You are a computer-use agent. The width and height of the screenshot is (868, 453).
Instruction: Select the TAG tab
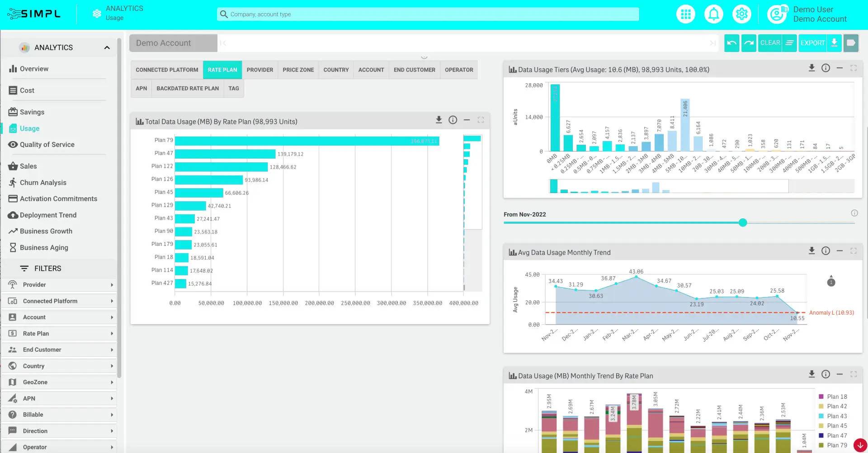click(x=234, y=89)
